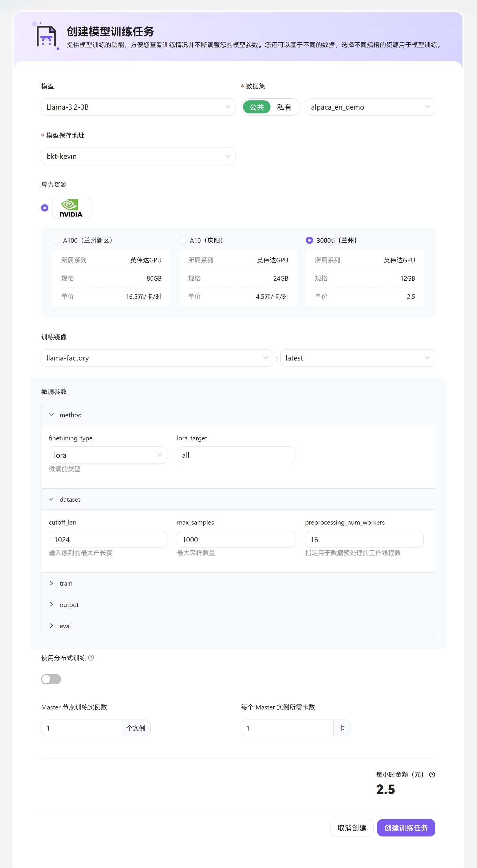Collapse the method parameter section
Viewport: 477px width, 868px height.
point(238,415)
